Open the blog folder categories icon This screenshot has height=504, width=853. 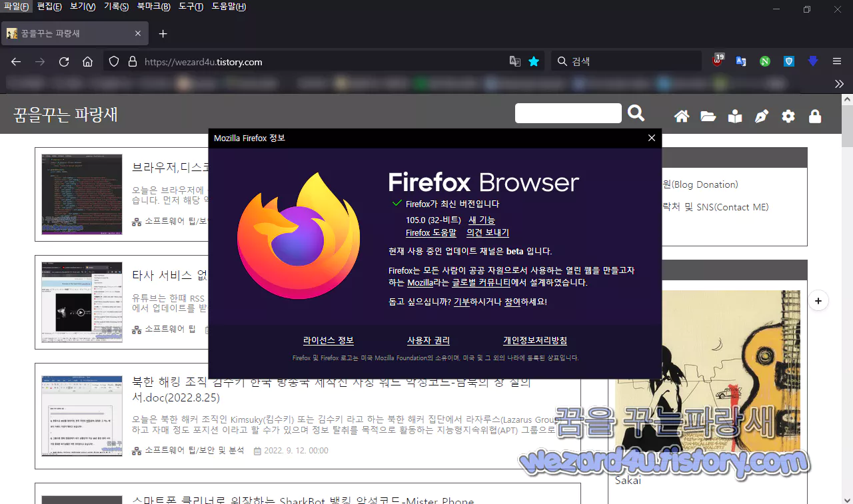coord(708,117)
